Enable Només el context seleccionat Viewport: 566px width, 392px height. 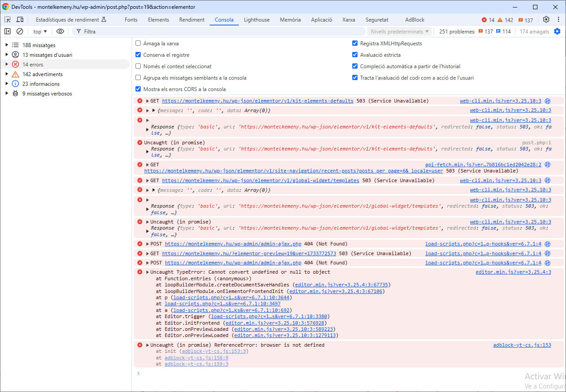pyautogui.click(x=138, y=66)
